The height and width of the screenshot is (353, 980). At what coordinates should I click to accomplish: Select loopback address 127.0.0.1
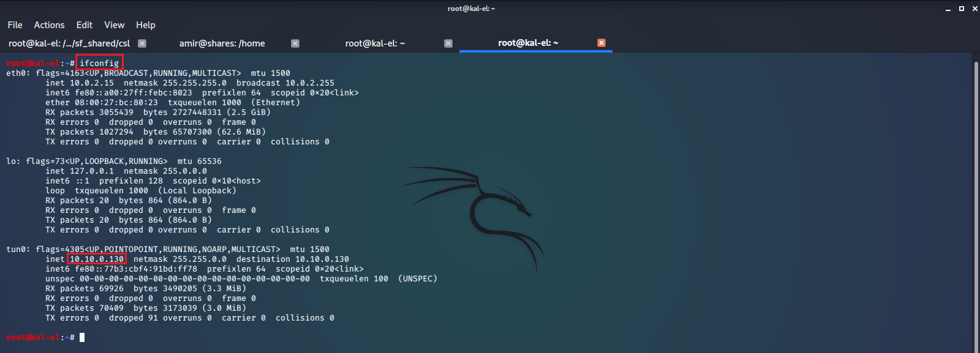pos(92,171)
